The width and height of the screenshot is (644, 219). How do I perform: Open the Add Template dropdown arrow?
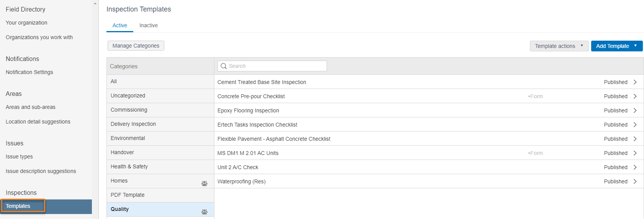click(636, 46)
